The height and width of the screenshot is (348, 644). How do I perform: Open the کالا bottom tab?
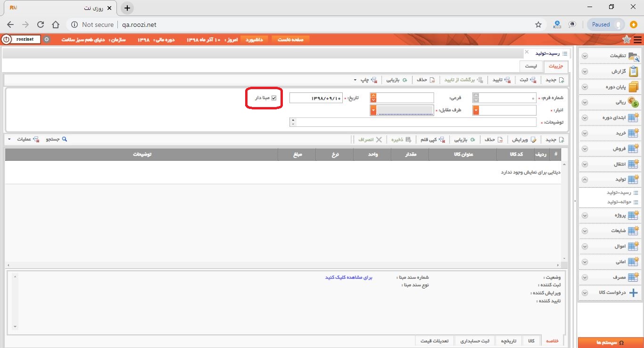pos(532,341)
